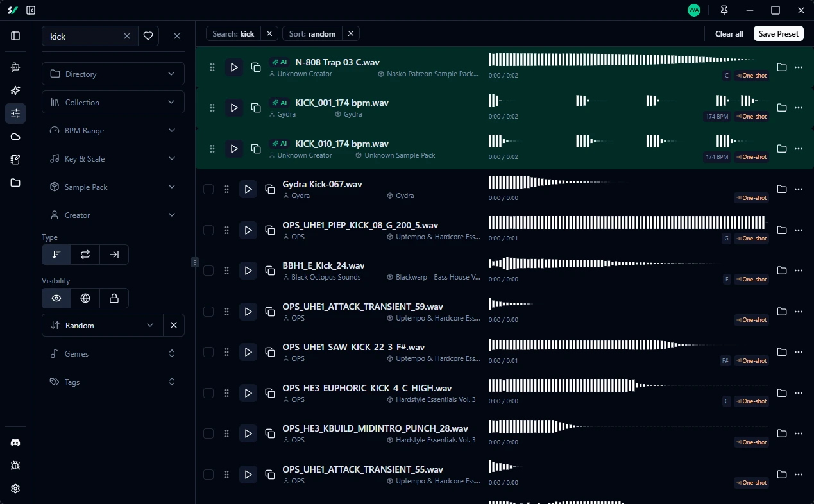Open the cloud library sidebar icon
The height and width of the screenshot is (504, 814).
pyautogui.click(x=15, y=136)
